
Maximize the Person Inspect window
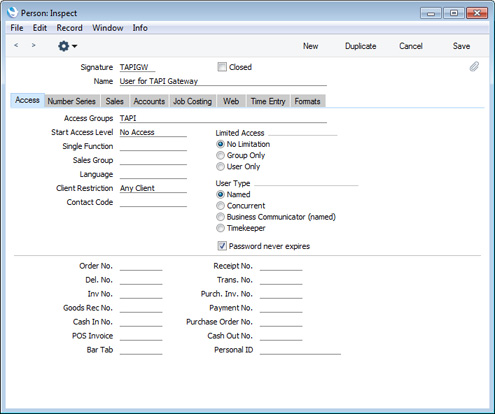(x=454, y=13)
